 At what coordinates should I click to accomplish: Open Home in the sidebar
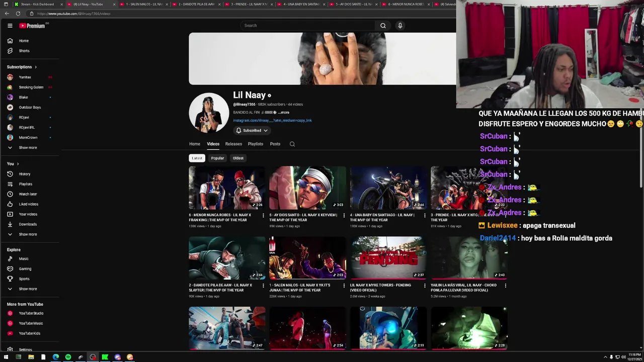click(x=30, y=41)
